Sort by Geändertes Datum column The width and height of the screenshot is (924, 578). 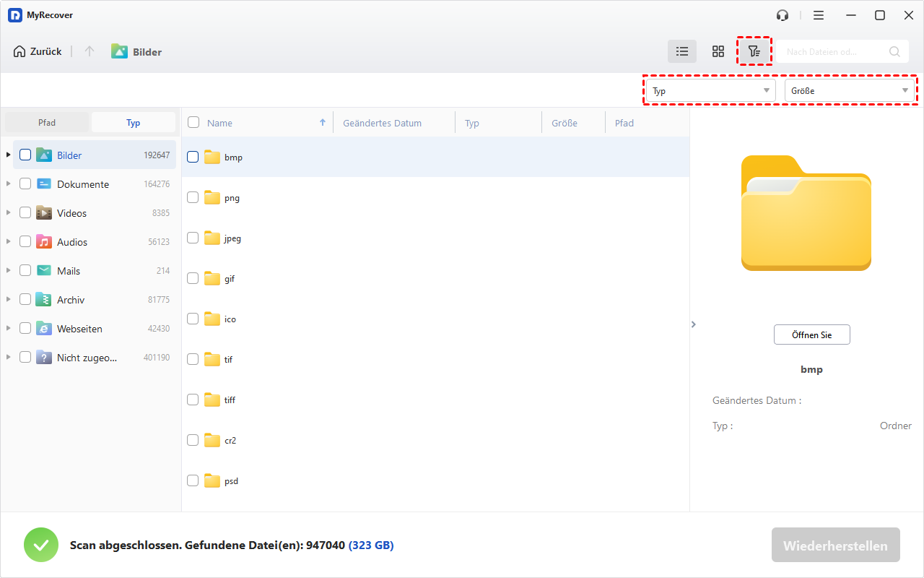tap(382, 124)
